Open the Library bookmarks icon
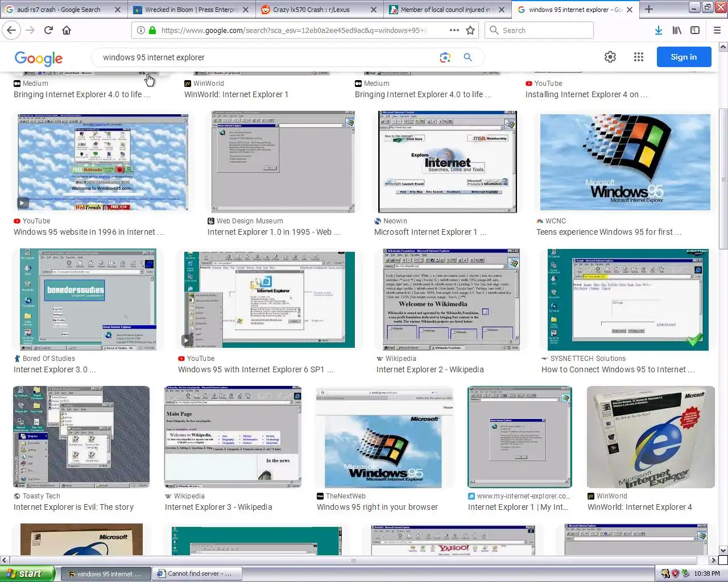 pyautogui.click(x=677, y=30)
